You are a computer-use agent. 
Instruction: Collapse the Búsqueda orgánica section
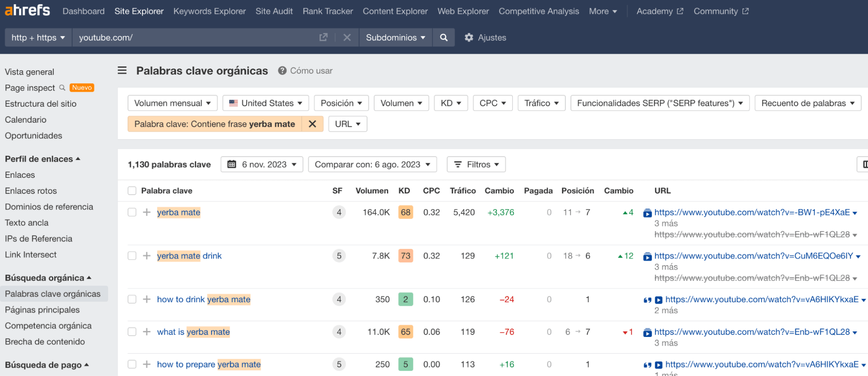pos(48,278)
